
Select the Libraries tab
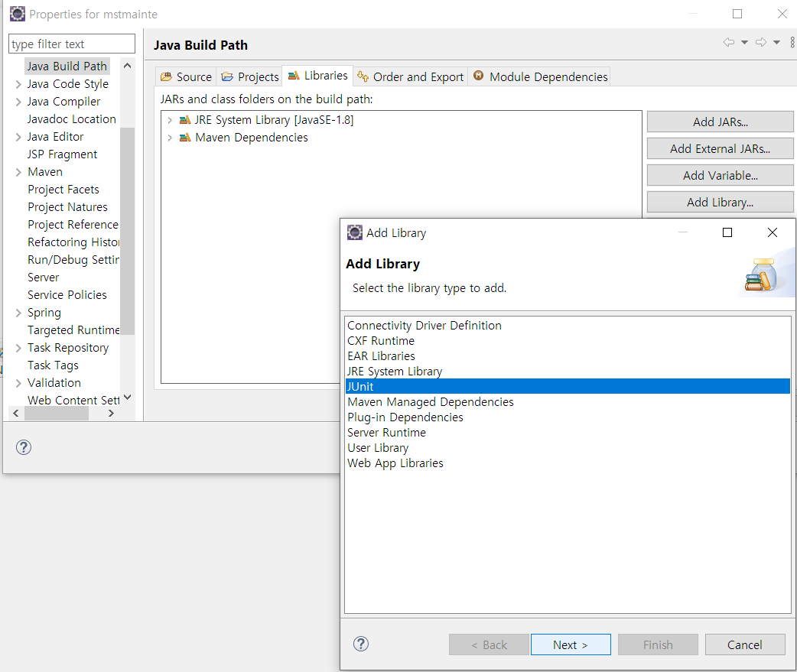(317, 76)
